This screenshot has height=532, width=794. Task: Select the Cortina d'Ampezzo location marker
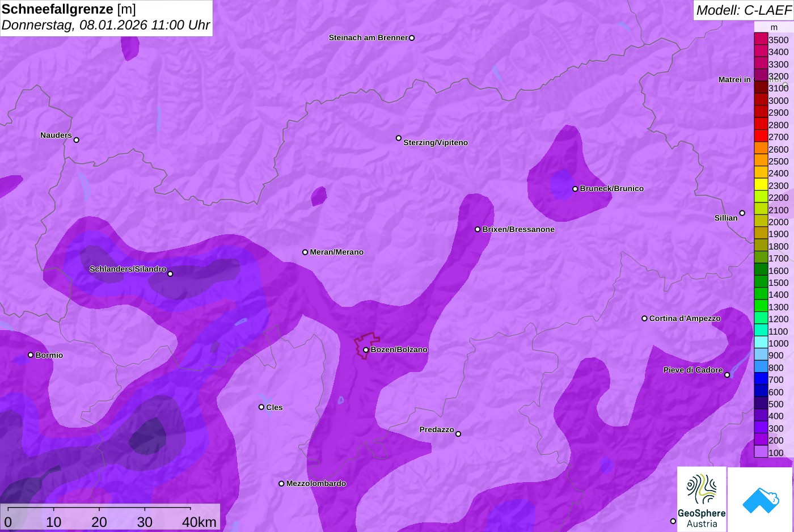point(644,318)
